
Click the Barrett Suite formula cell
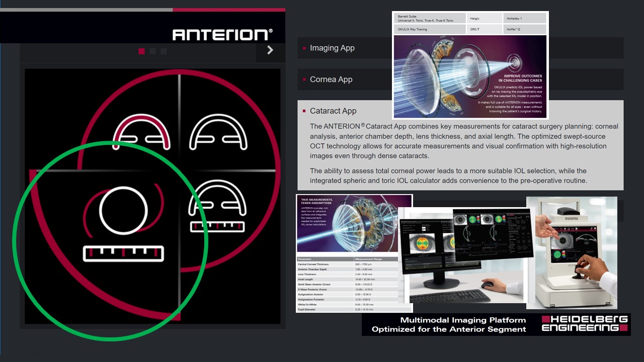point(430,18)
